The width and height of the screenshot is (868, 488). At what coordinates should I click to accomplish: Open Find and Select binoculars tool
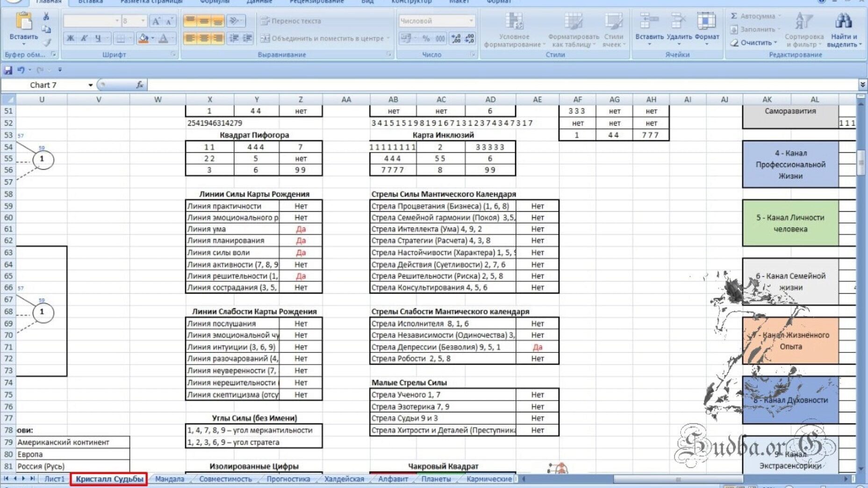click(843, 22)
